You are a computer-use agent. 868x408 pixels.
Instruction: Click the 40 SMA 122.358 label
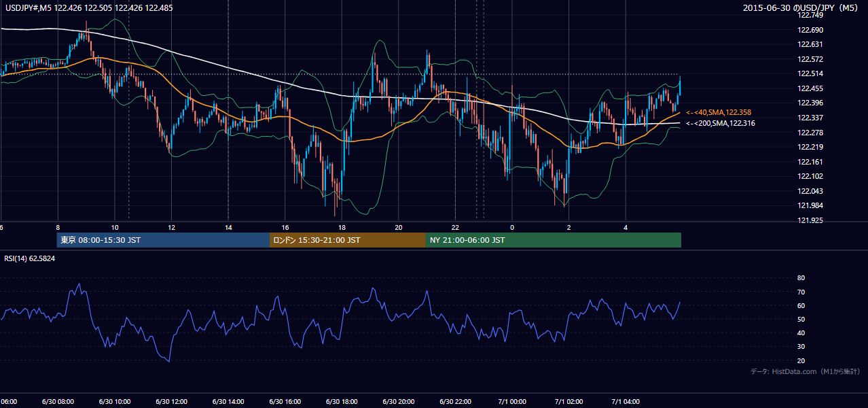(719, 112)
